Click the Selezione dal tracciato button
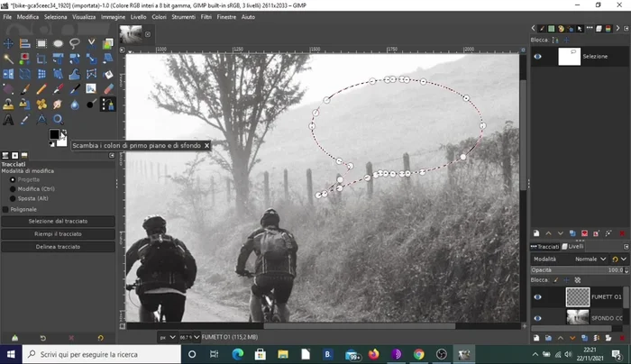Screen dimensions: 631x364 tap(58, 221)
